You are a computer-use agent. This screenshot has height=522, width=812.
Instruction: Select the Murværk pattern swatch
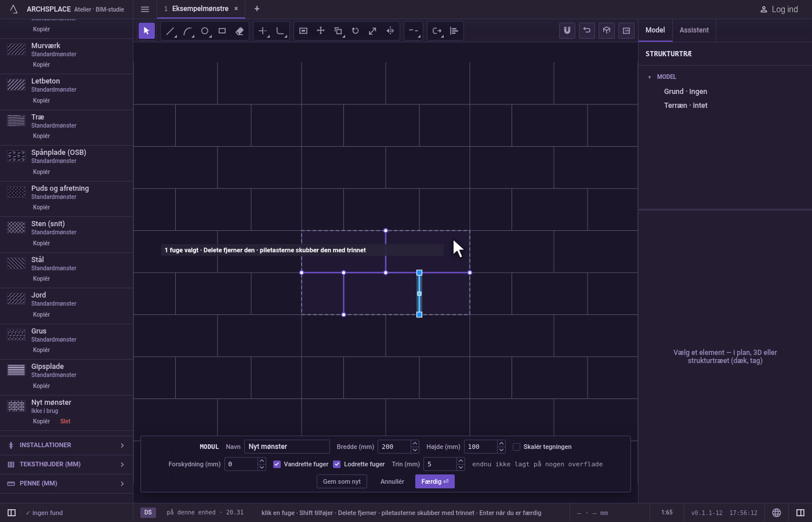point(16,49)
